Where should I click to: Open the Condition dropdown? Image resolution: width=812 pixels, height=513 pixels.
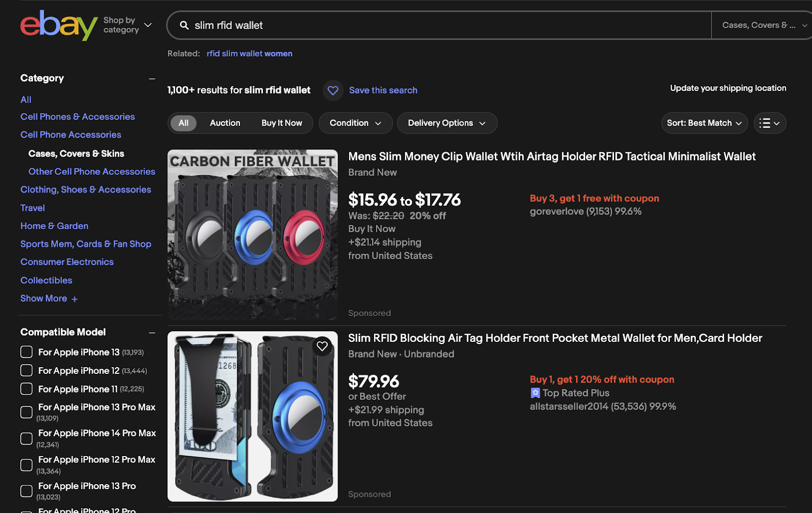click(x=355, y=123)
